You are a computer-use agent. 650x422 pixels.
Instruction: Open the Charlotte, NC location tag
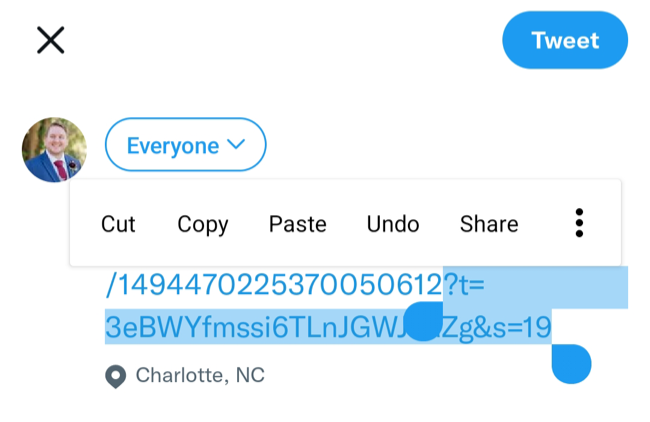coord(200,376)
